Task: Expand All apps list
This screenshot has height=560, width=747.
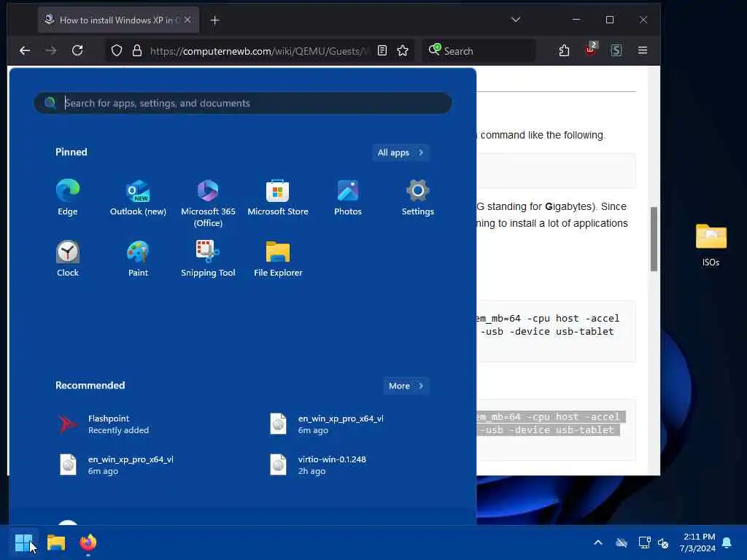Action: click(x=400, y=152)
